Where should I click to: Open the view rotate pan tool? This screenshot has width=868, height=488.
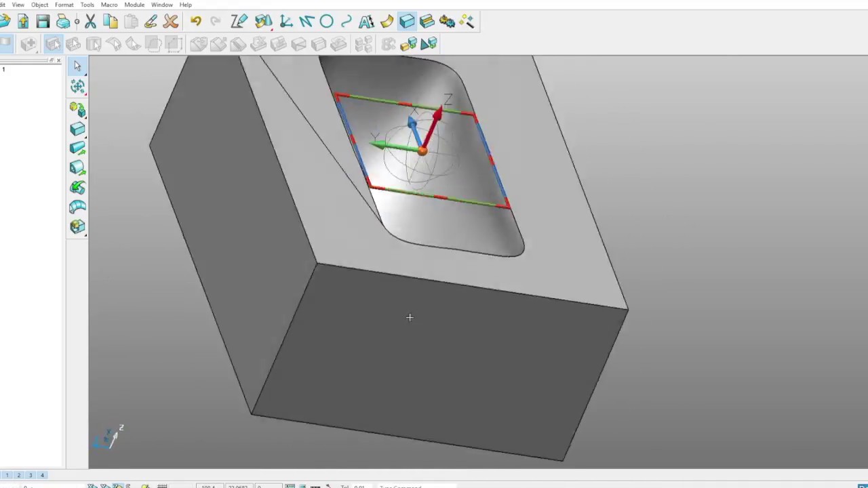coord(77,86)
